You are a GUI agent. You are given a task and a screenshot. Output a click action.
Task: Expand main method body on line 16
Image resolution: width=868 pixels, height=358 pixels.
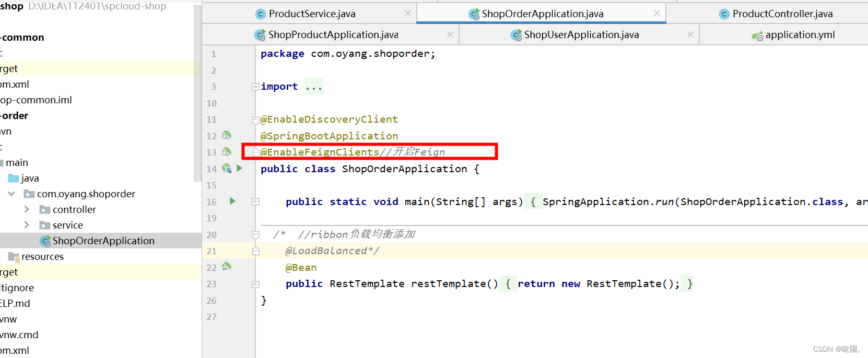pyautogui.click(x=255, y=201)
